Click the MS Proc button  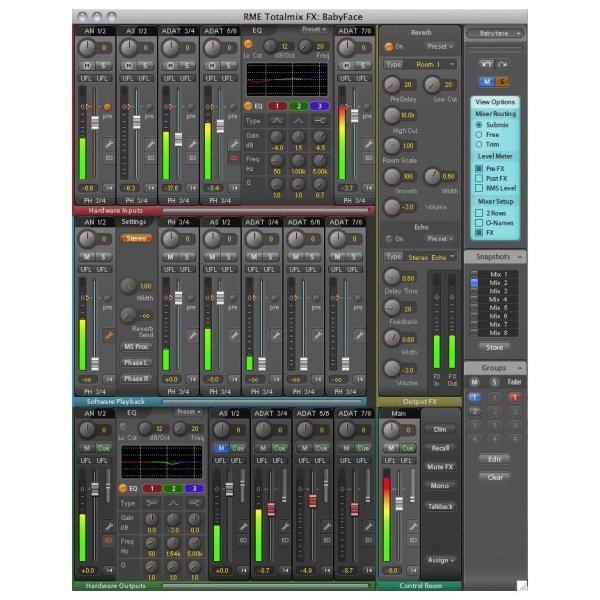pos(136,347)
